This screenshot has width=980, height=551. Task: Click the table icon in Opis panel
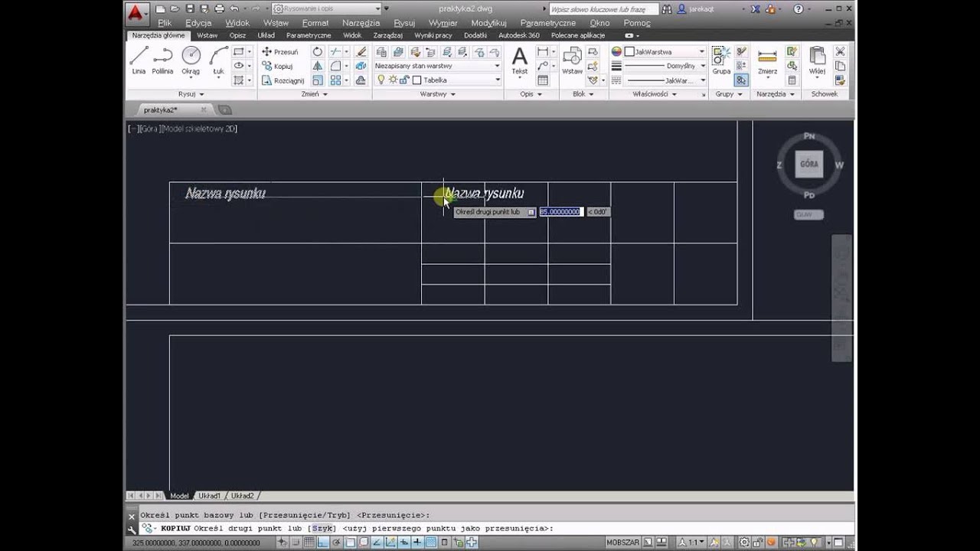[543, 80]
